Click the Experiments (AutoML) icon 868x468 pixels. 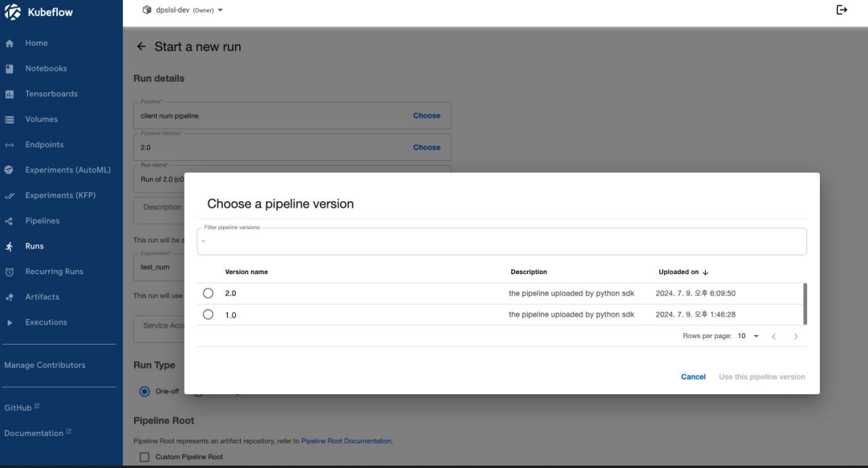pos(9,170)
